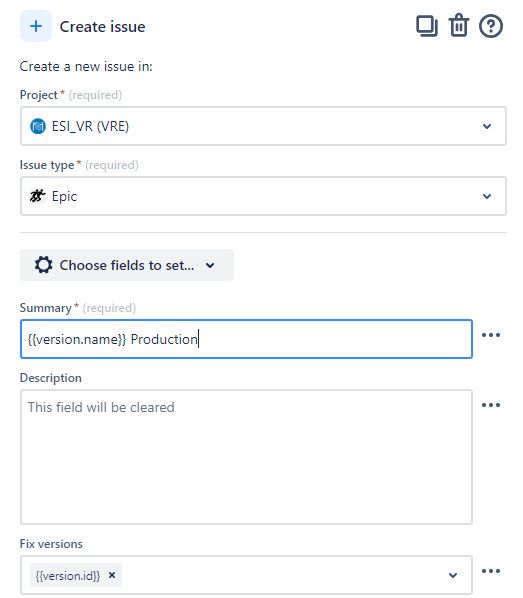Select the {{version.id}} chip text
Screen dimensions: 523x598
point(68,575)
